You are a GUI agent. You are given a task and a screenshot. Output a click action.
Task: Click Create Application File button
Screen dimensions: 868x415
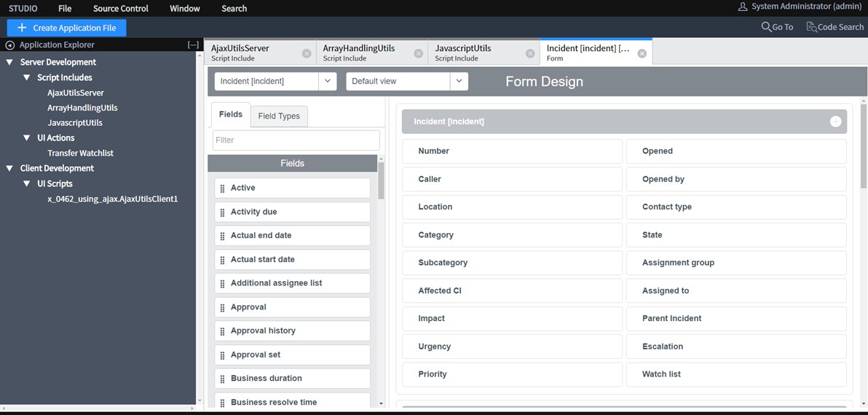click(66, 28)
